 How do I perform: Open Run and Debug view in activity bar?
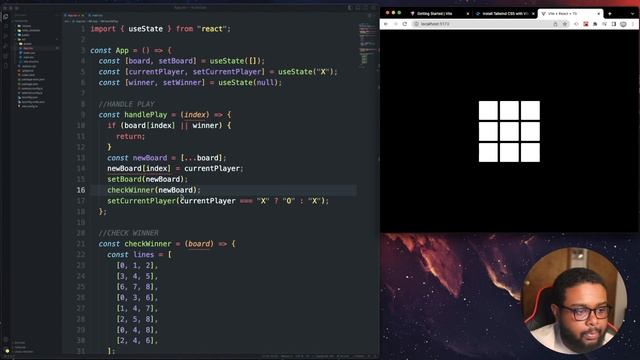pos(6,46)
